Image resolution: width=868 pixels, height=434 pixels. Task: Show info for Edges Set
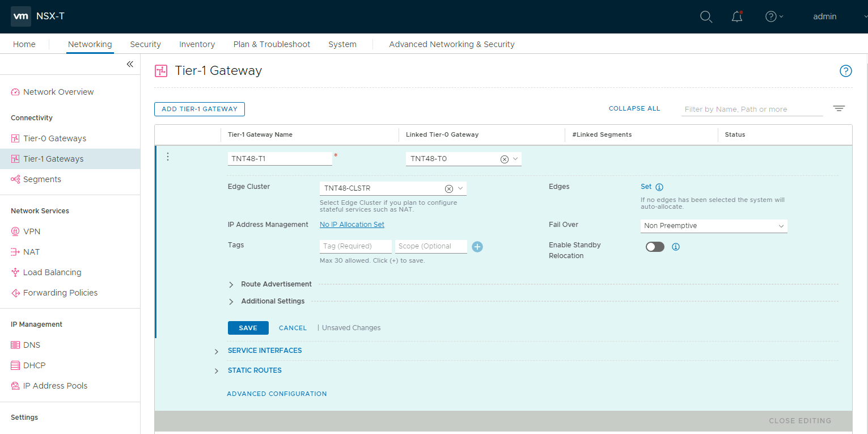pos(659,187)
